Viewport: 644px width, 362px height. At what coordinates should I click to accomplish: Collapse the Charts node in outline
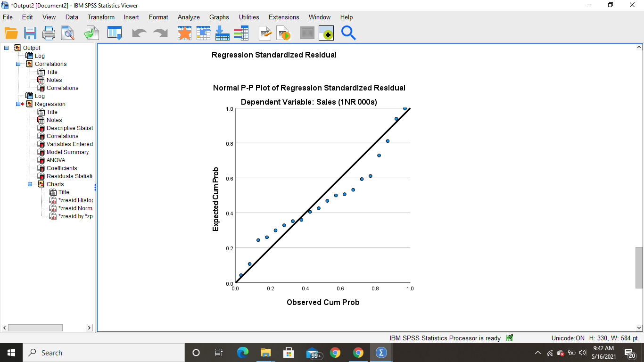(30, 184)
